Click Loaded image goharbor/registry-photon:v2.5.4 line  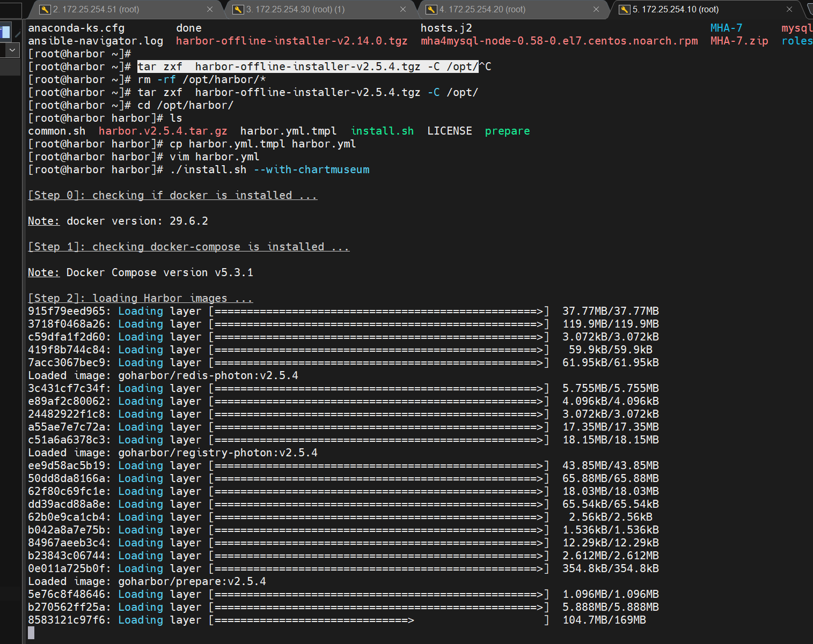pyautogui.click(x=173, y=453)
